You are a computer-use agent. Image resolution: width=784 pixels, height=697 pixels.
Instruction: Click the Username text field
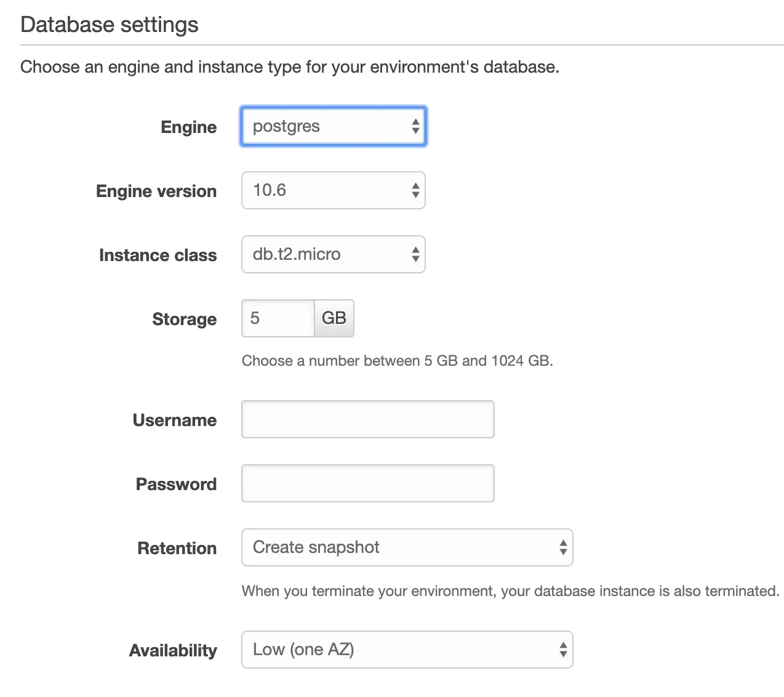(x=368, y=419)
